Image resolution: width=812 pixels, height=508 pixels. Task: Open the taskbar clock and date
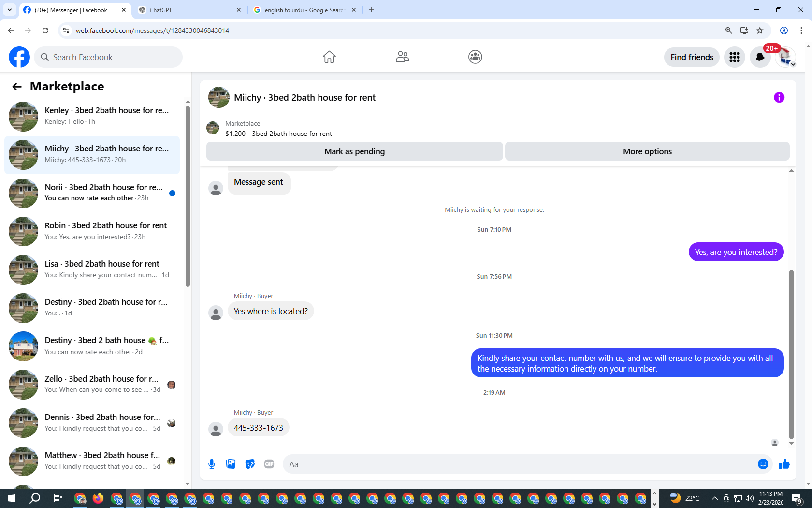[x=771, y=498]
